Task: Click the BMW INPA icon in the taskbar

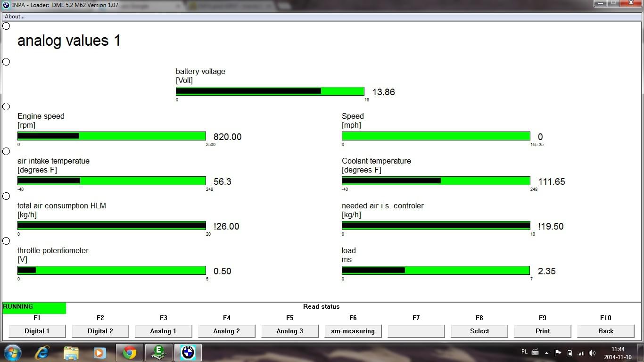Action: click(188, 353)
